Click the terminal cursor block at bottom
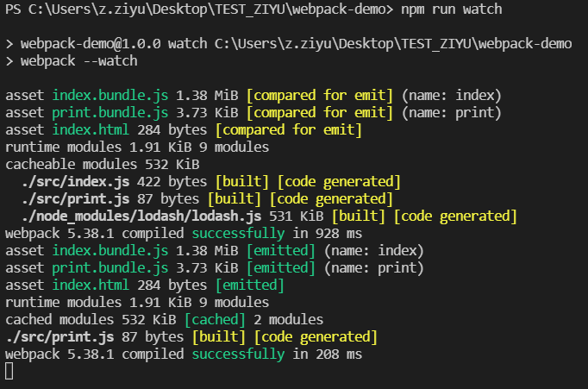 [x=9, y=372]
